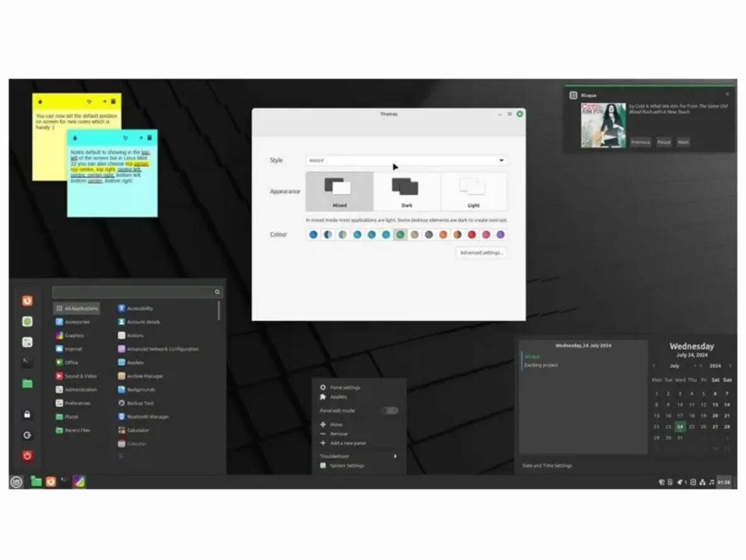
Task: Click the red Quit icon in menu sidebar
Action: click(x=27, y=456)
